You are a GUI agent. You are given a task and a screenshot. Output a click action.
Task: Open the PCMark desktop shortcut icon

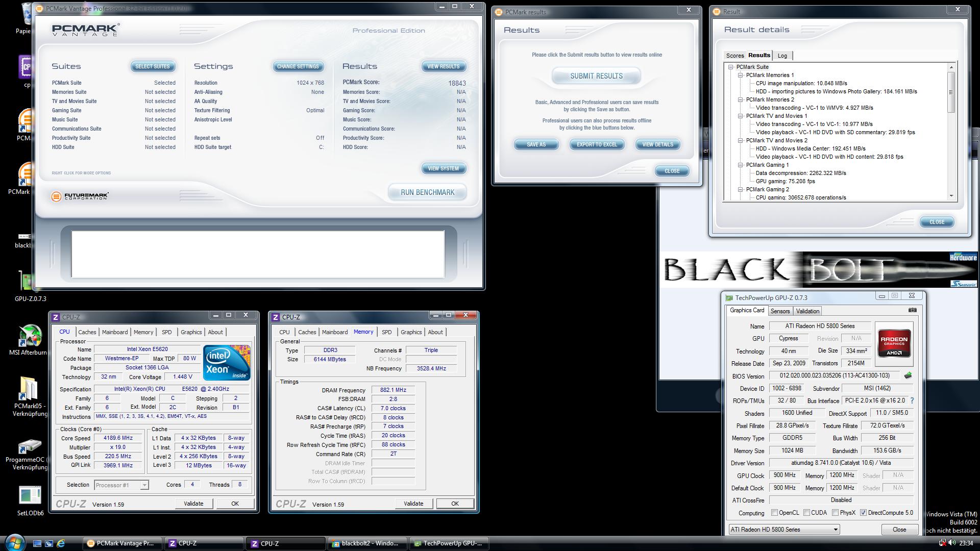[x=26, y=175]
